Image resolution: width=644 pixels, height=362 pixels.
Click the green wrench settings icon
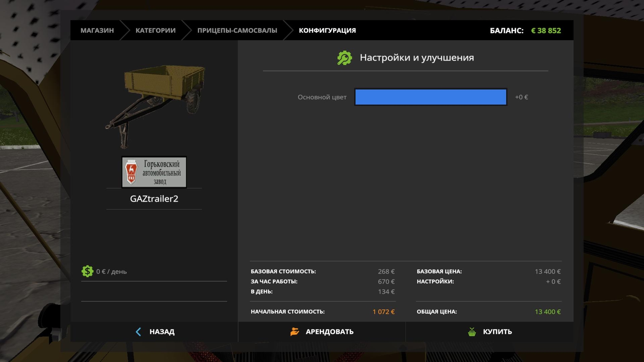(x=345, y=58)
